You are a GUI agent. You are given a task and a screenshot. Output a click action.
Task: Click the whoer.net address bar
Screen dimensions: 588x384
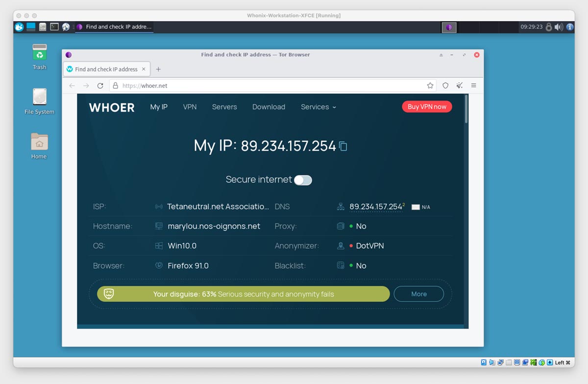[x=272, y=85]
